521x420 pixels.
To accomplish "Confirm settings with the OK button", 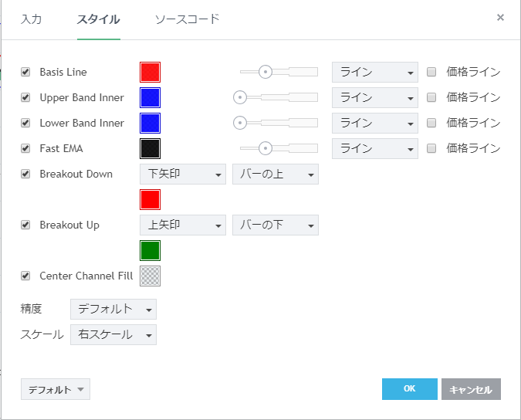I will [x=409, y=389].
